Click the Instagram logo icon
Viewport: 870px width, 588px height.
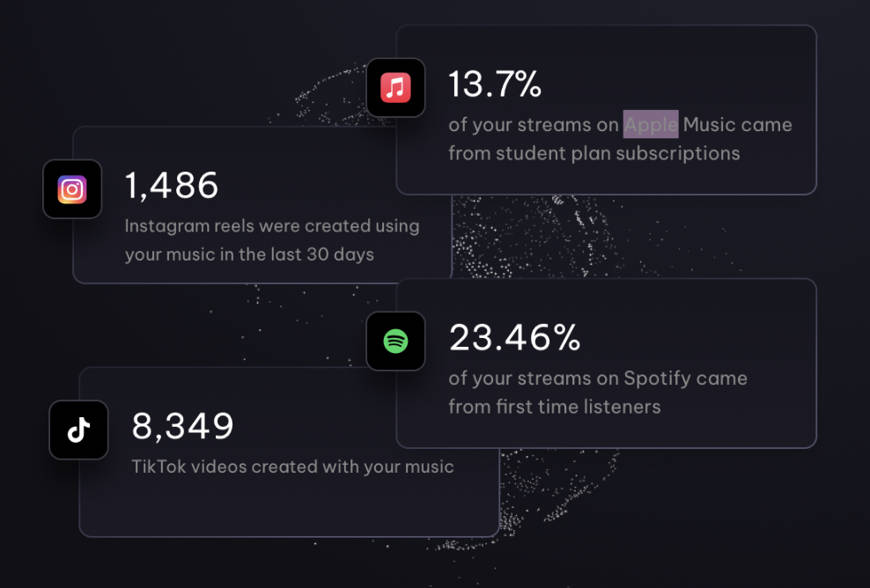coord(72,189)
